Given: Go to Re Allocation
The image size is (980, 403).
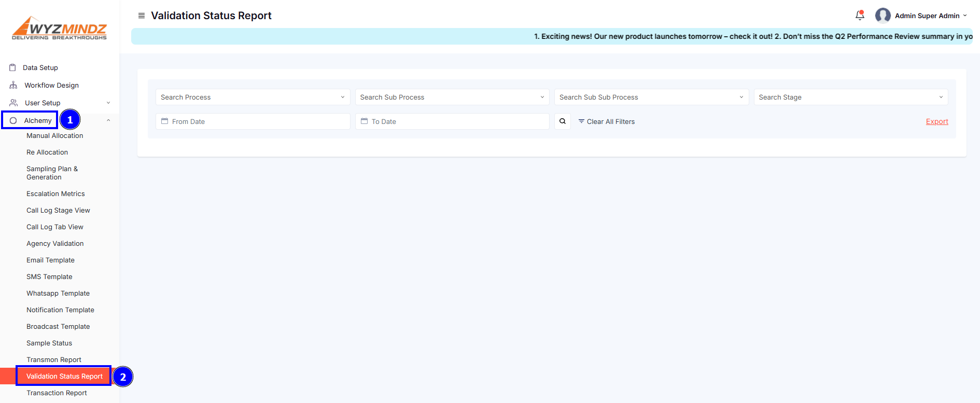Looking at the screenshot, I should 47,152.
